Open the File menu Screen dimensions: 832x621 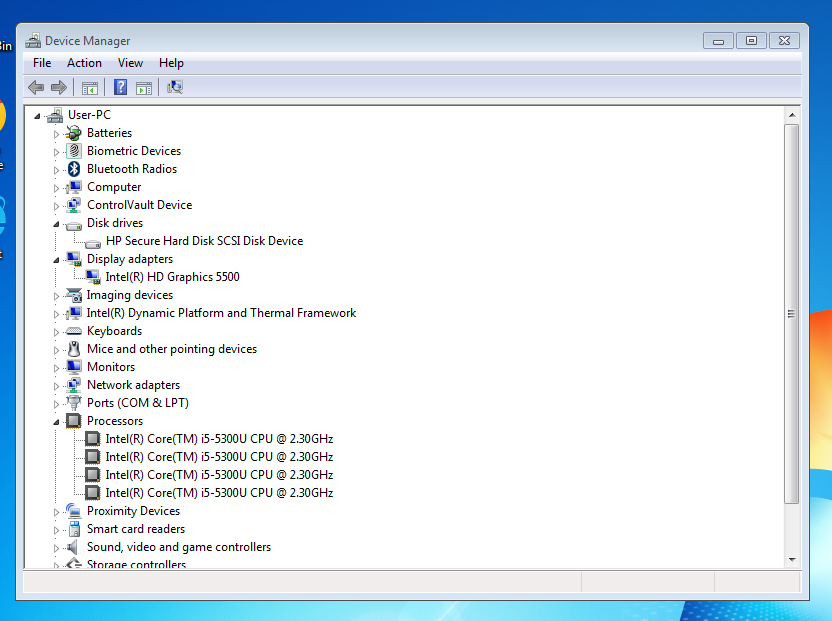(42, 63)
